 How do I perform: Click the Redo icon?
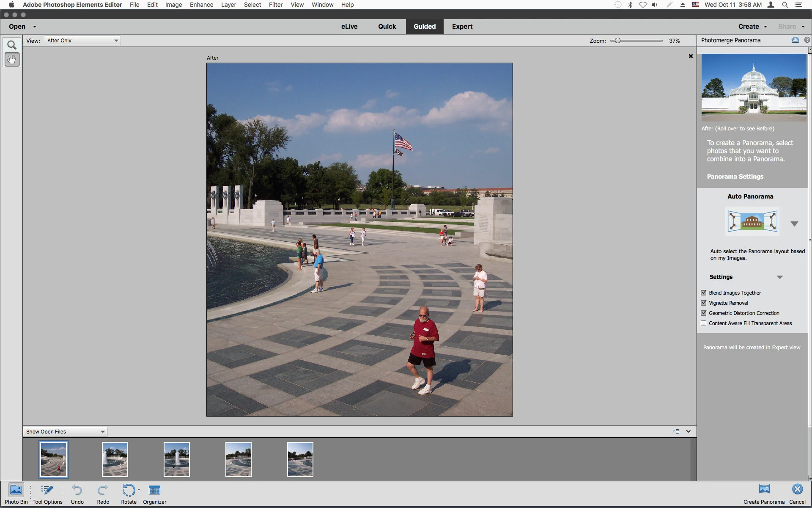(x=103, y=491)
